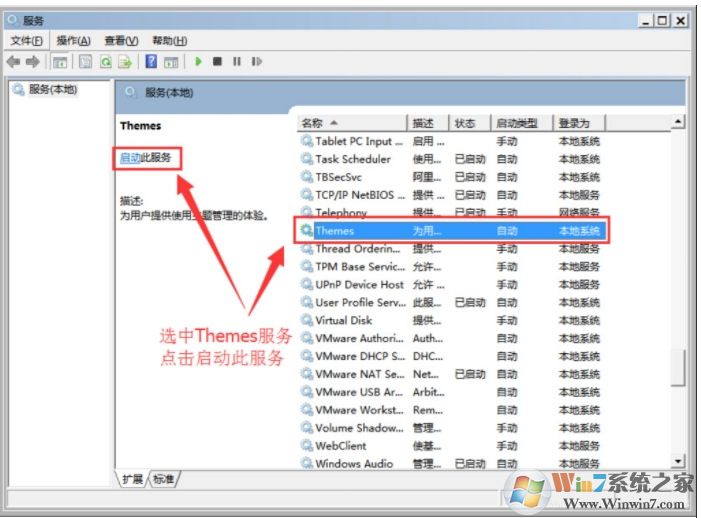Click scrollbar up arrow in services list

tap(678, 122)
